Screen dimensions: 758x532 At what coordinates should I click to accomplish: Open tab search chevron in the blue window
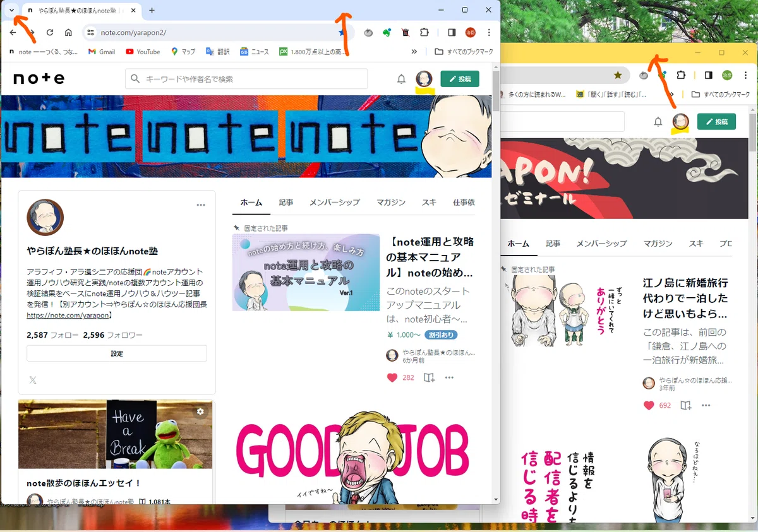(12, 10)
